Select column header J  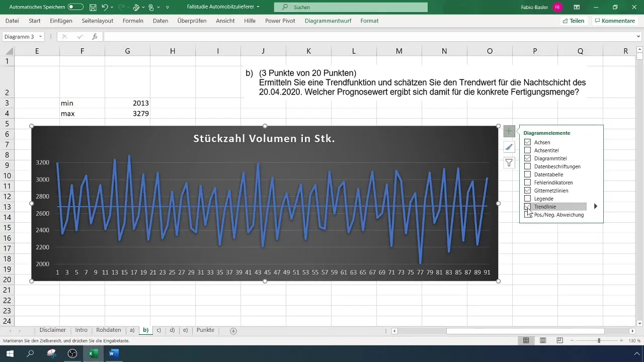(263, 51)
